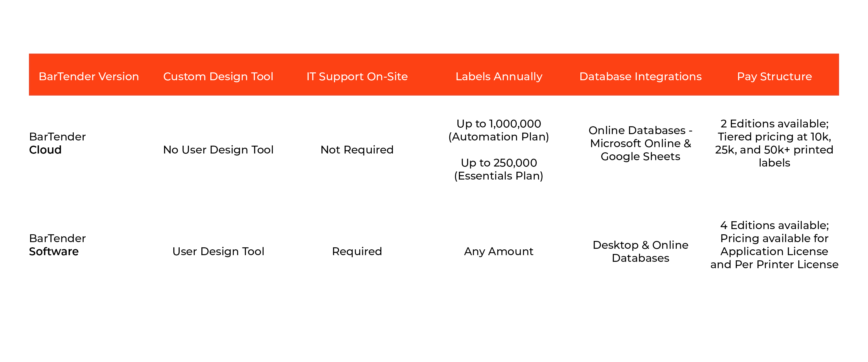Select the Pay Structure column header

tap(774, 76)
